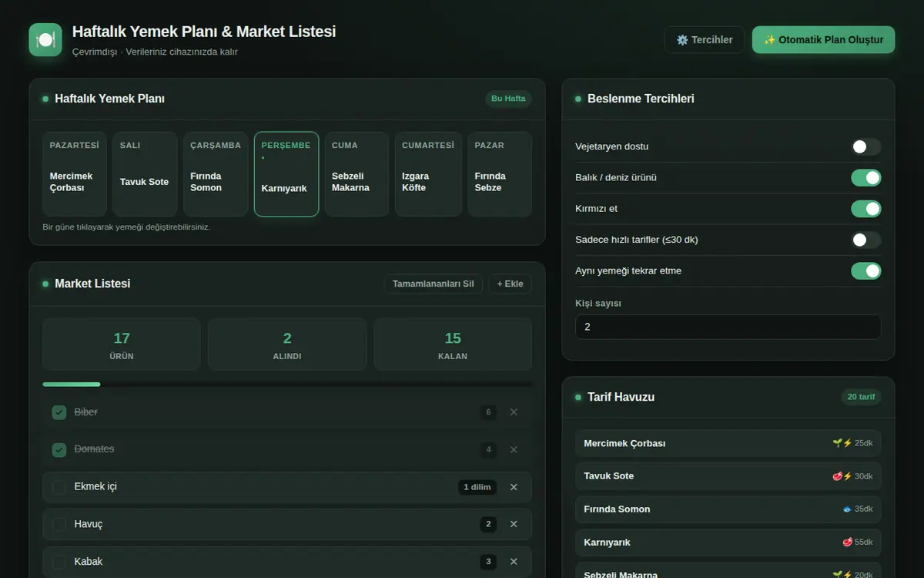Remove Domates from the market list
The height and width of the screenshot is (578, 924).
click(x=514, y=449)
